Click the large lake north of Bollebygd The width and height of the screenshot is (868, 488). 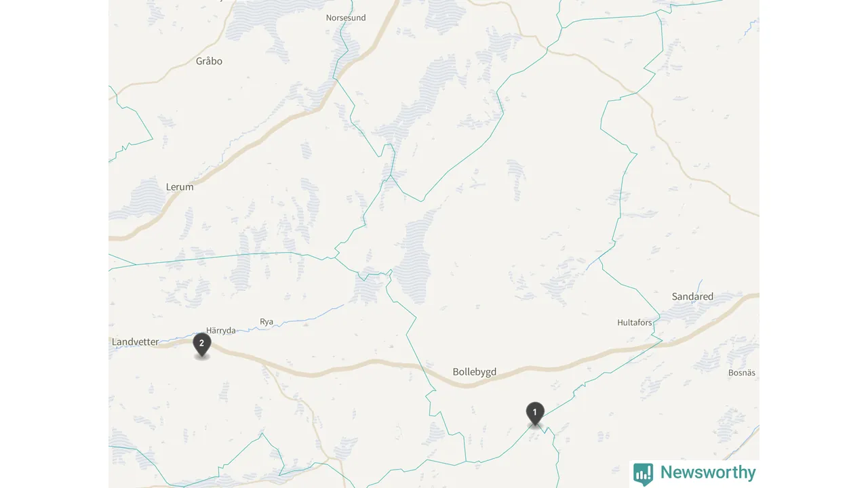point(415,258)
